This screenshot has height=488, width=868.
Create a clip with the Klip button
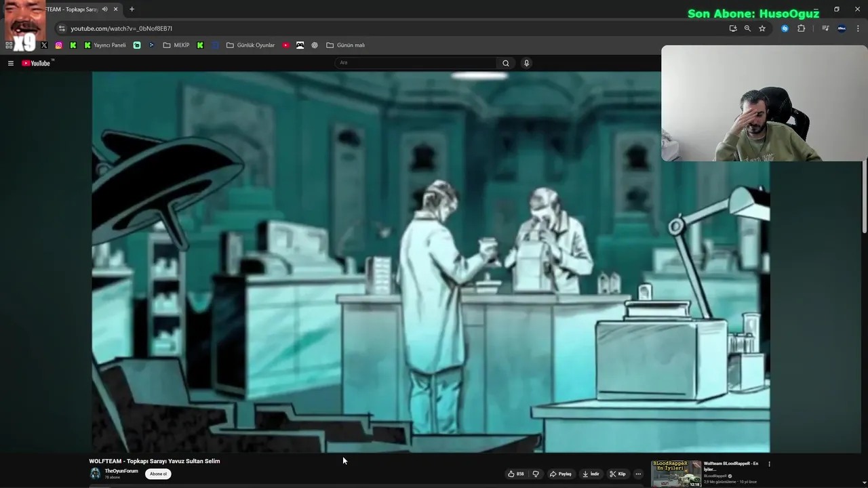(617, 474)
